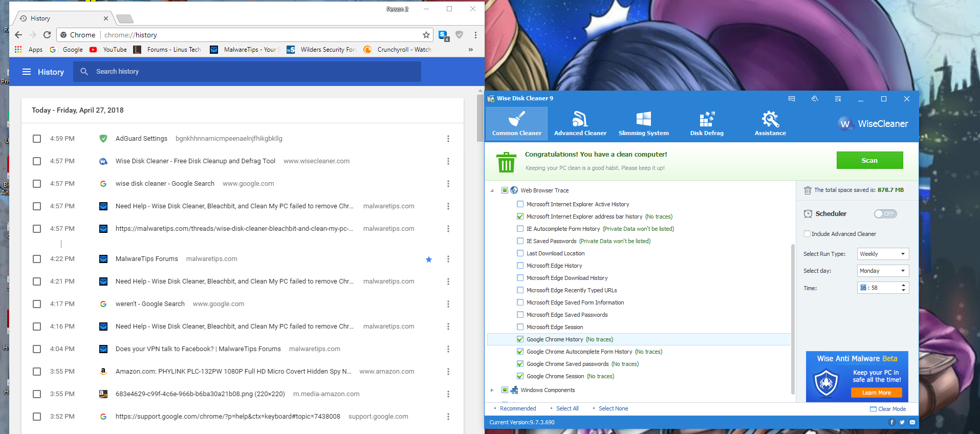Open the Slimming System tool
The height and width of the screenshot is (434, 980).
tap(643, 124)
